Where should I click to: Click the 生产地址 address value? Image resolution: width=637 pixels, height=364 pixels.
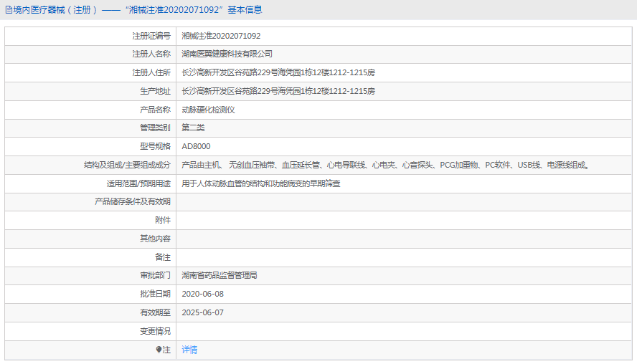click(278, 91)
